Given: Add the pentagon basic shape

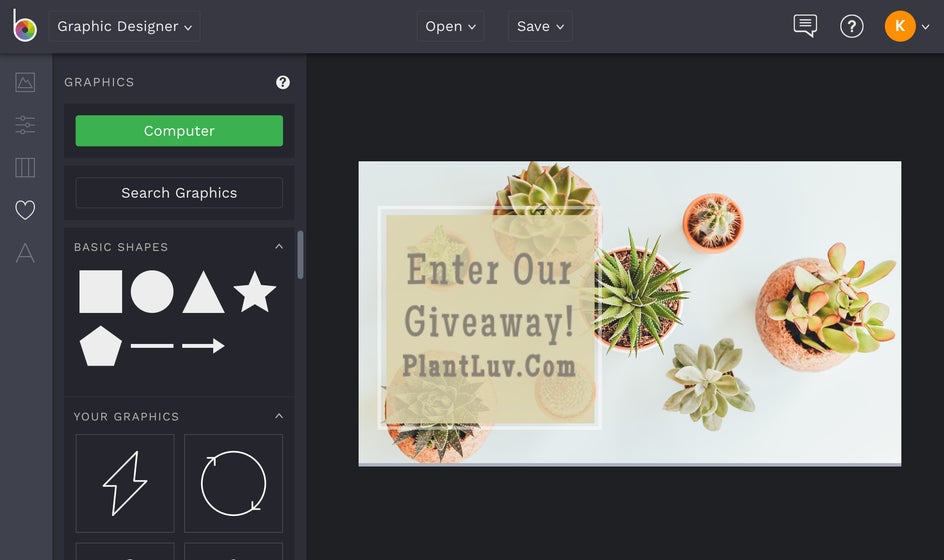Looking at the screenshot, I should (x=101, y=346).
